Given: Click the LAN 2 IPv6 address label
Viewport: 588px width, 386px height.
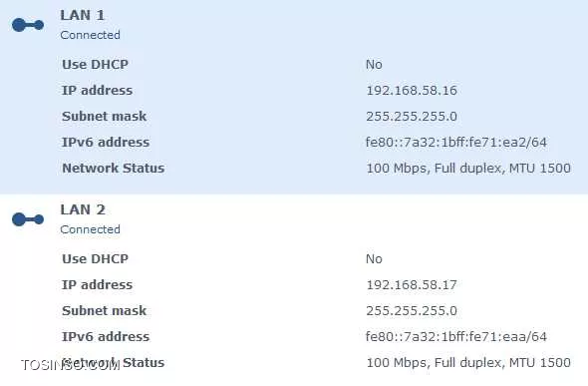Looking at the screenshot, I should [x=106, y=336].
